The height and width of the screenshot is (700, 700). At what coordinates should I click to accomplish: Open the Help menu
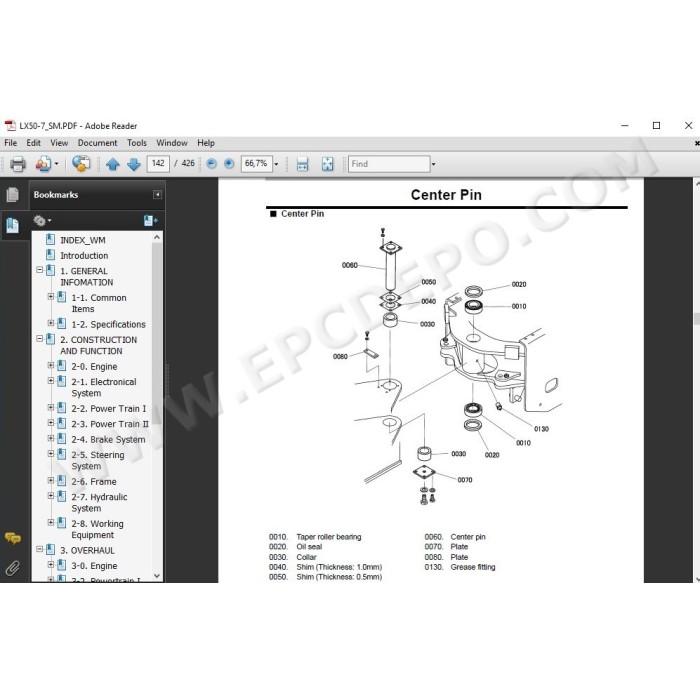(x=206, y=143)
